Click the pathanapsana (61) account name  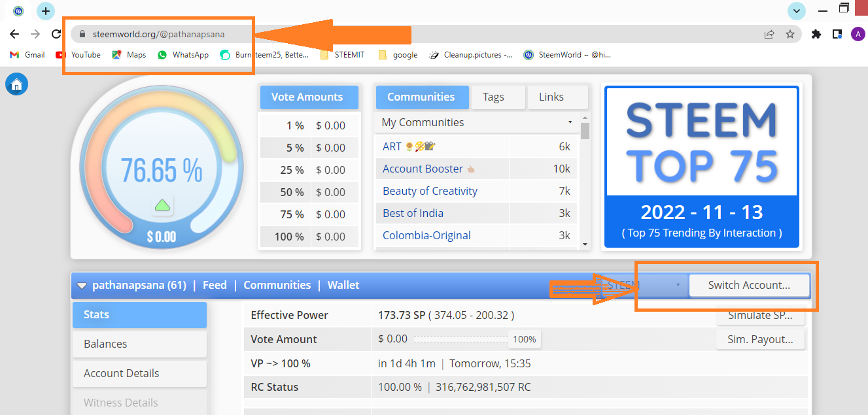(139, 285)
